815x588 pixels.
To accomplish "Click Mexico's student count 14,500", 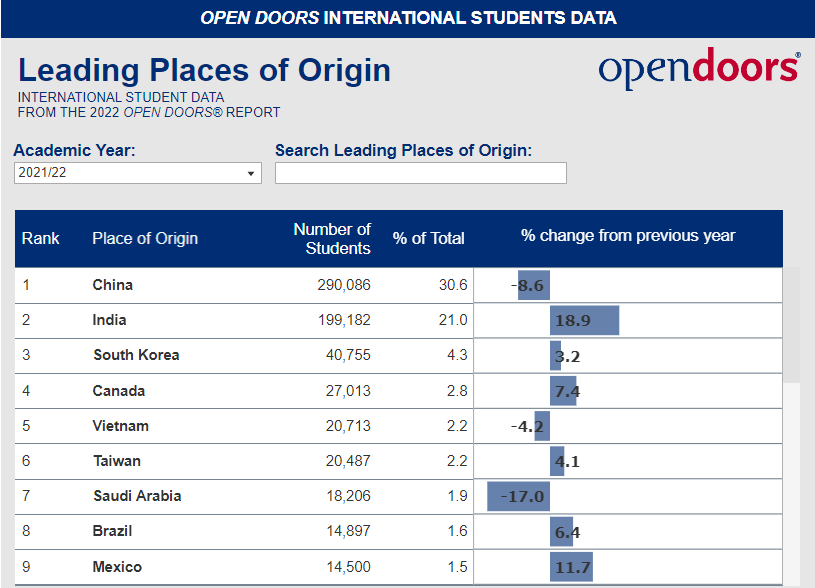I will coord(348,567).
